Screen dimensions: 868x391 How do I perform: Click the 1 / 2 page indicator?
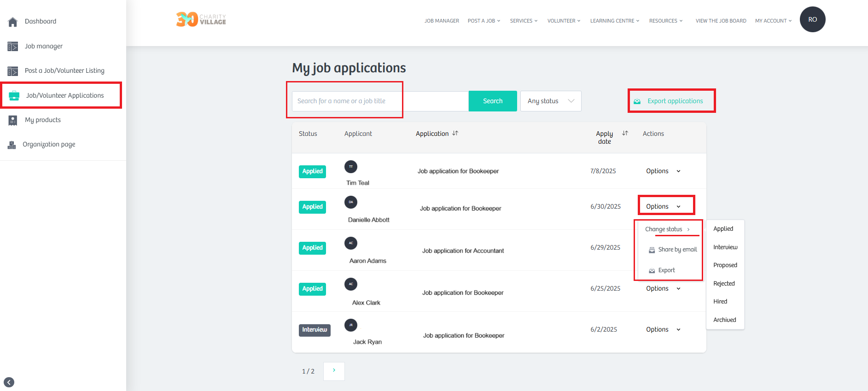click(x=308, y=371)
